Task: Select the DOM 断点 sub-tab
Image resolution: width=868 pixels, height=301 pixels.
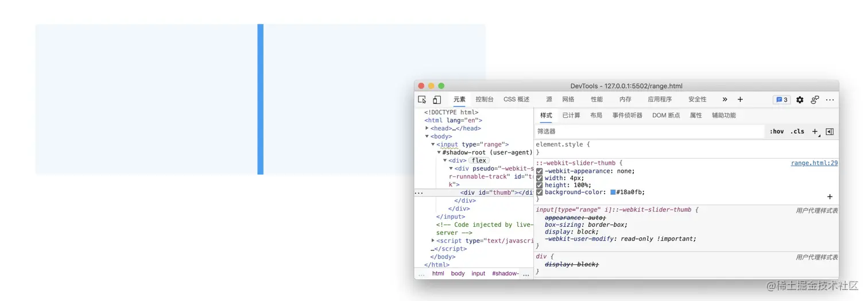Action: click(666, 115)
